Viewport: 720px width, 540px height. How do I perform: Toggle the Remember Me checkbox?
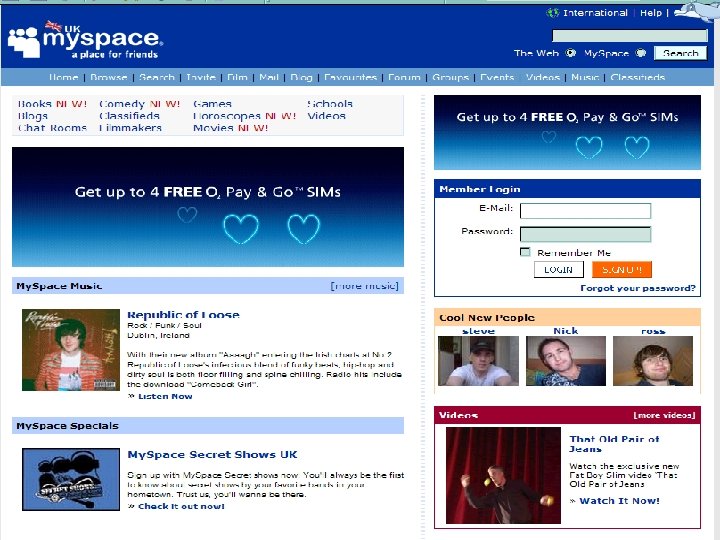click(x=525, y=252)
